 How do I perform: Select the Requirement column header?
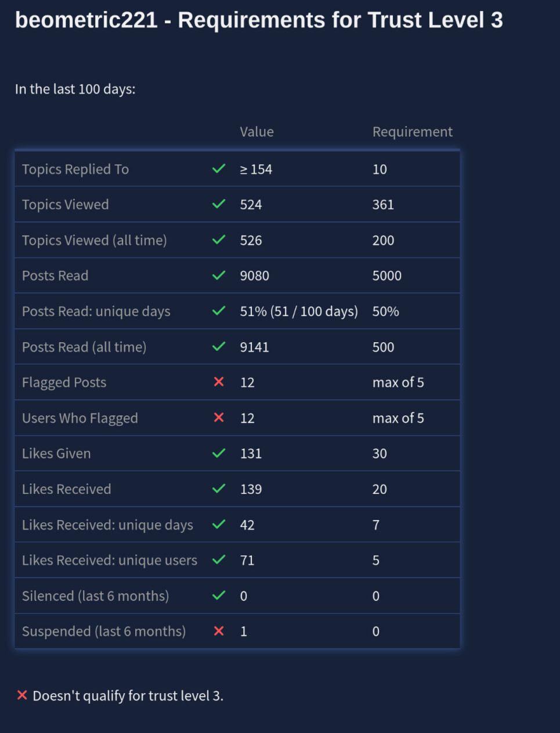[x=412, y=132]
